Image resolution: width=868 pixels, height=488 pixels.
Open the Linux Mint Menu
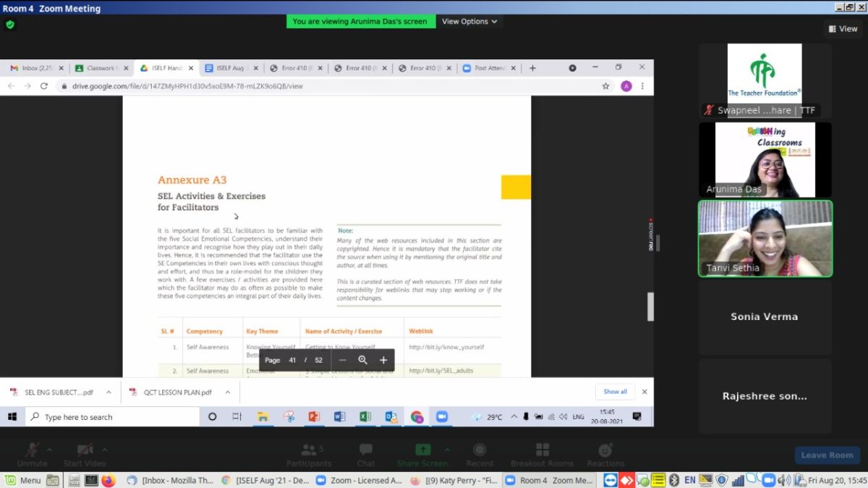click(x=22, y=480)
